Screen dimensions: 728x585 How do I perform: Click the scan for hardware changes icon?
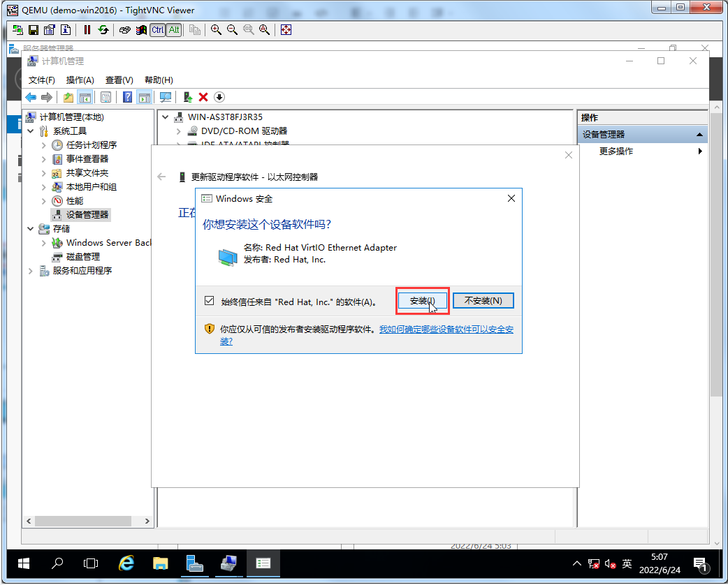pos(166,97)
